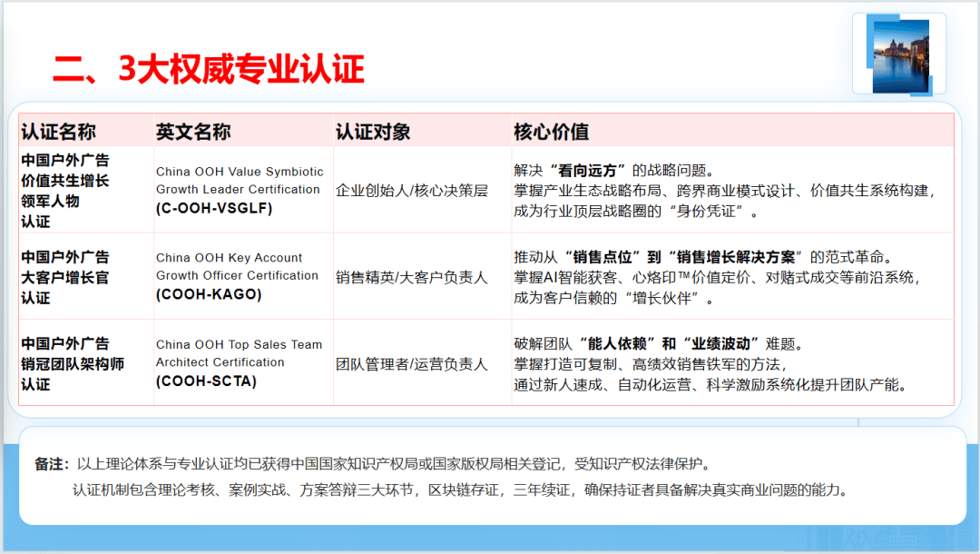This screenshot has width=980, height=554.
Task: Click the (C-OOH-VSGLF) abbreviation text
Action: coord(213,208)
